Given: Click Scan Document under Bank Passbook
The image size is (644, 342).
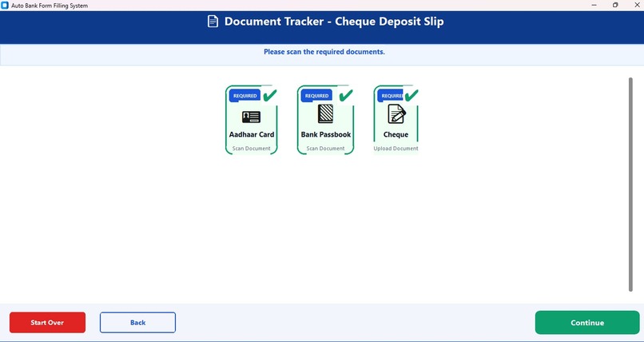Looking at the screenshot, I should pyautogui.click(x=325, y=148).
